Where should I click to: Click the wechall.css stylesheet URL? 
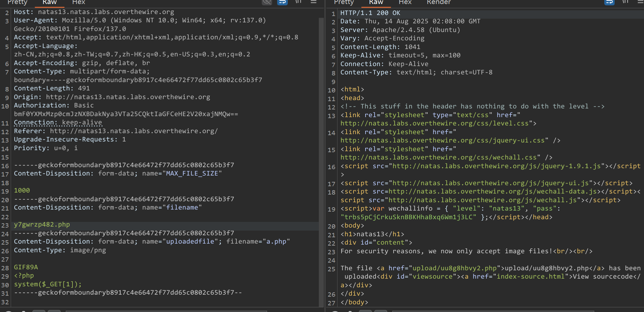pos(438,158)
